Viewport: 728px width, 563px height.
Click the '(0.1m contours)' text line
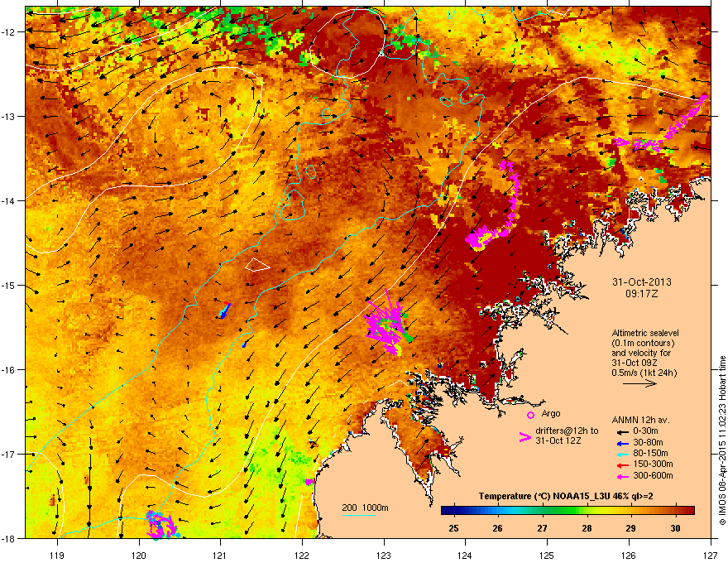pyautogui.click(x=643, y=344)
